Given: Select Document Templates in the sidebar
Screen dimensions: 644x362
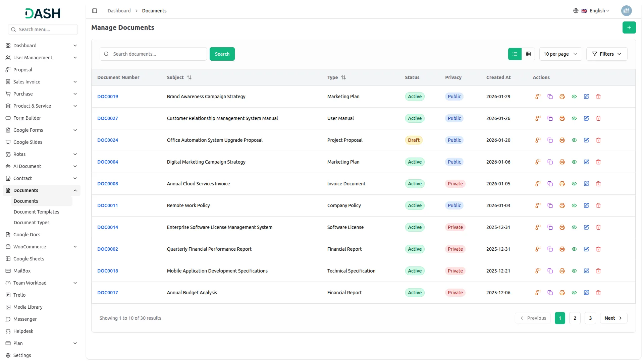Looking at the screenshot, I should [37, 212].
